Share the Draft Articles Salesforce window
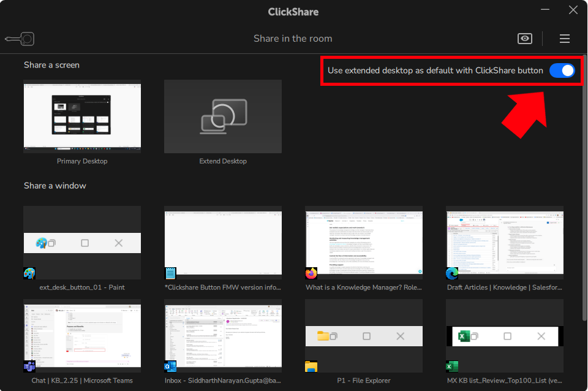 click(x=505, y=243)
